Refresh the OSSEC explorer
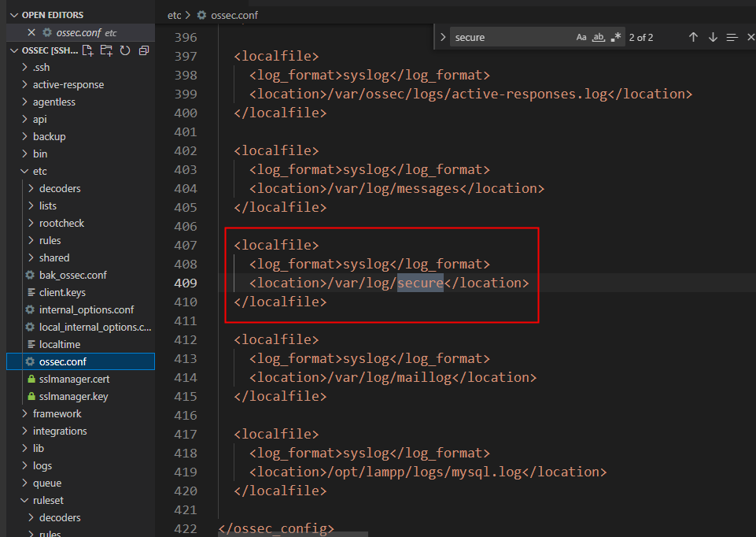The image size is (756, 537). 125,50
